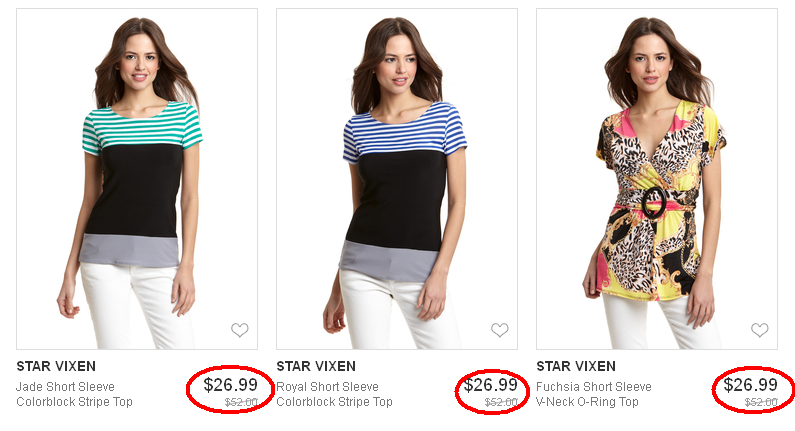
Task: Click crossed-out $52.00 price under Jade top
Action: point(241,402)
